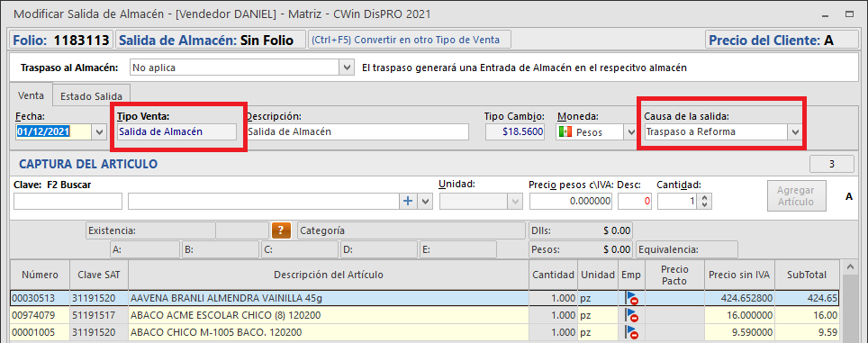Screen dimensions: 868x343
Task: Select row ABACO CHICO M-1005 BACO. 120200
Action: 425,332
